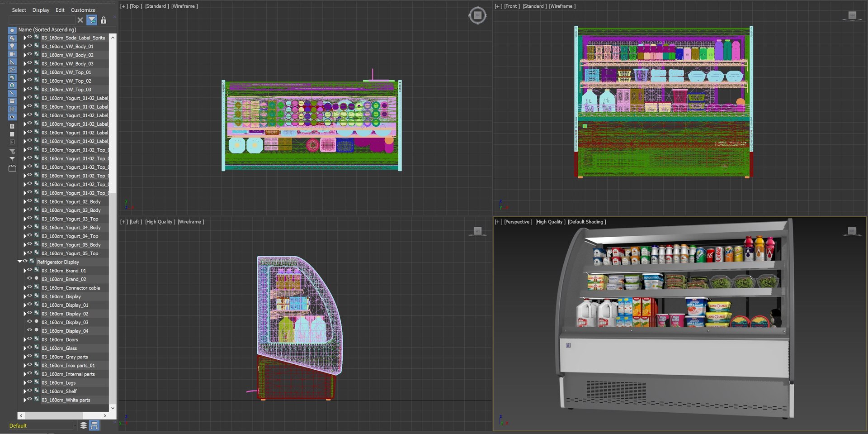The height and width of the screenshot is (434, 868).
Task: Expand the 03_160cm_Doors tree node
Action: pyautogui.click(x=25, y=339)
